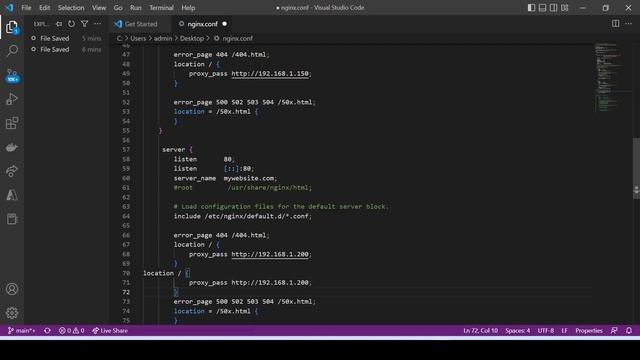The width and height of the screenshot is (640, 360).
Task: Open the Explorer view in activity bar
Action: (x=12, y=27)
